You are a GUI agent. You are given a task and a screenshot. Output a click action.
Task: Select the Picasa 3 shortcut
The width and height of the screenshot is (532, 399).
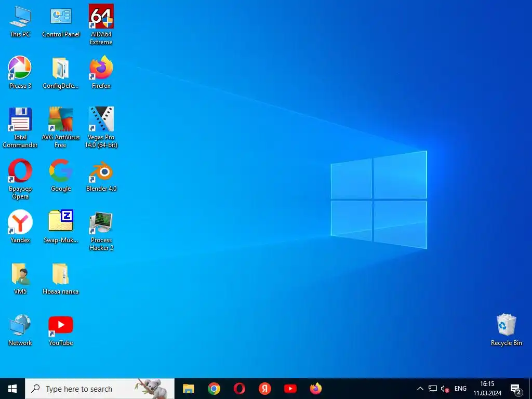pyautogui.click(x=20, y=73)
